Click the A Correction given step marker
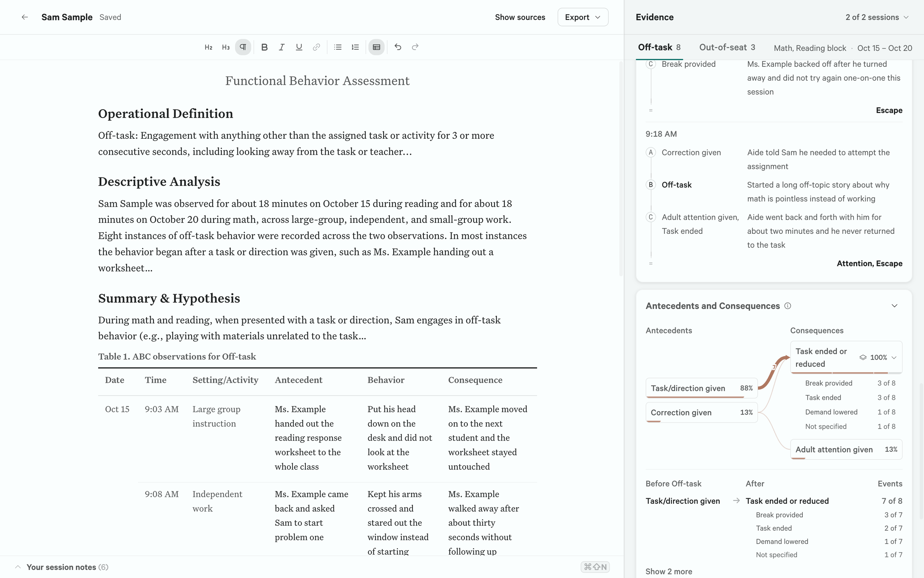The height and width of the screenshot is (578, 924). [x=651, y=153]
